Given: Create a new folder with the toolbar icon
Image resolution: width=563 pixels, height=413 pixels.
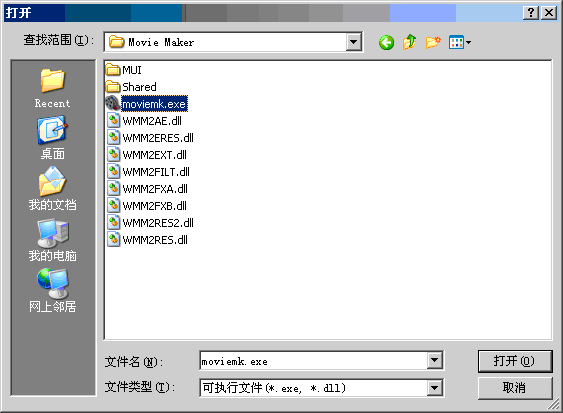Looking at the screenshot, I should 433,43.
